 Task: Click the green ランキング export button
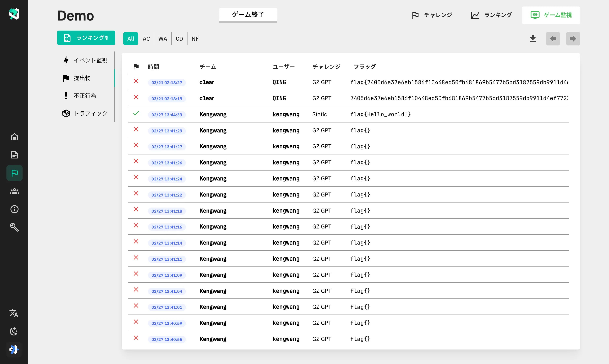pyautogui.click(x=86, y=38)
